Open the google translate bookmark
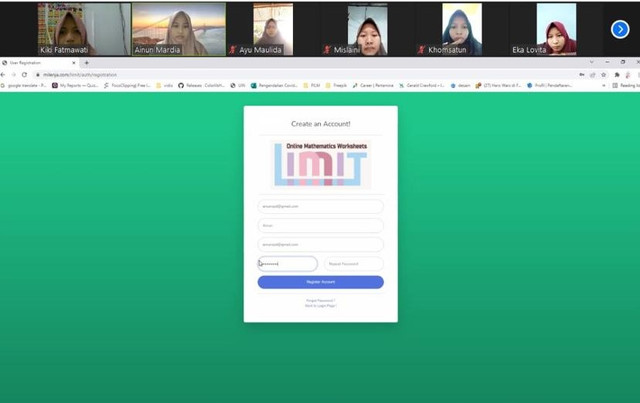The height and width of the screenshot is (403, 640). click(28, 86)
